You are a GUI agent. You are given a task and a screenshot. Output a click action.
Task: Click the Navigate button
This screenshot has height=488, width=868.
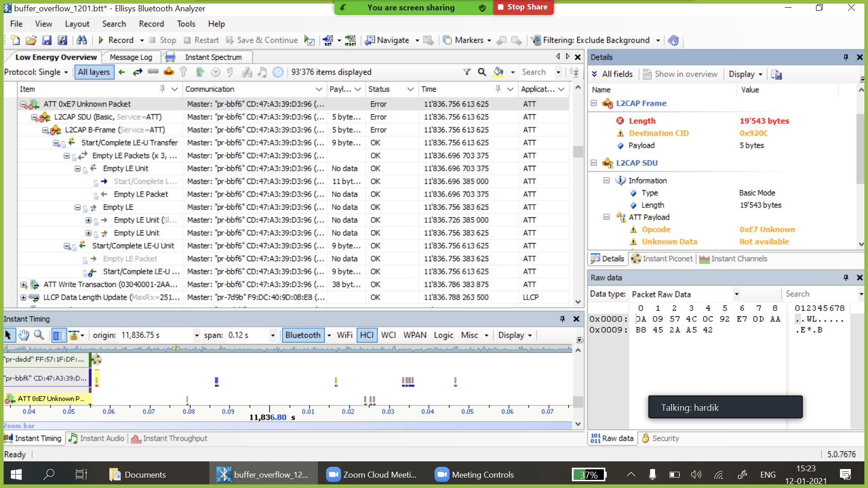(388, 40)
